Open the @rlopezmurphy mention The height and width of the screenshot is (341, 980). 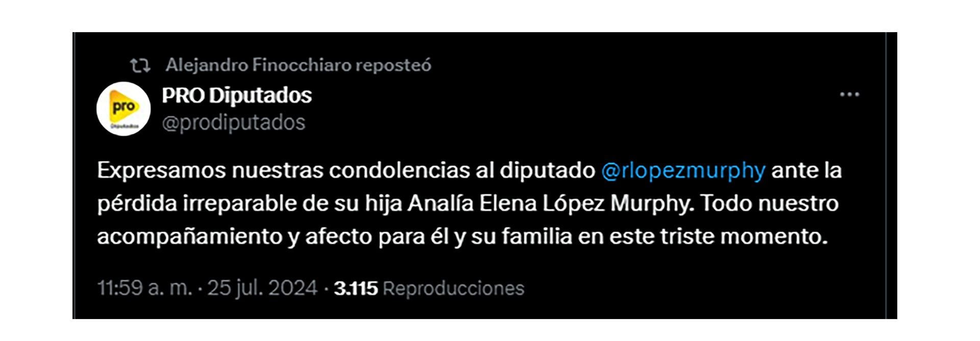683,170
